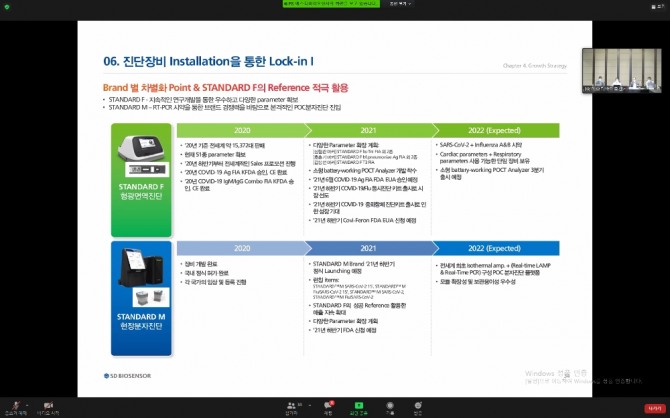The image size is (670, 418).
Task: Click the STANDARD M device image
Action: pyautogui.click(x=141, y=268)
